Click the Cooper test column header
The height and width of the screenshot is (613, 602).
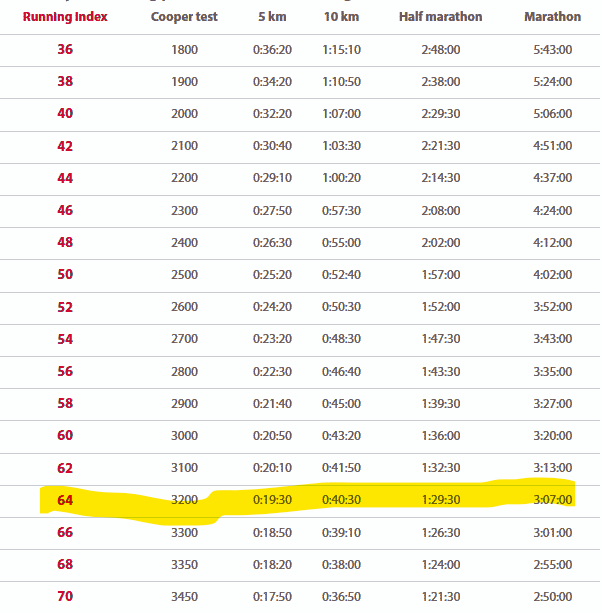click(184, 17)
